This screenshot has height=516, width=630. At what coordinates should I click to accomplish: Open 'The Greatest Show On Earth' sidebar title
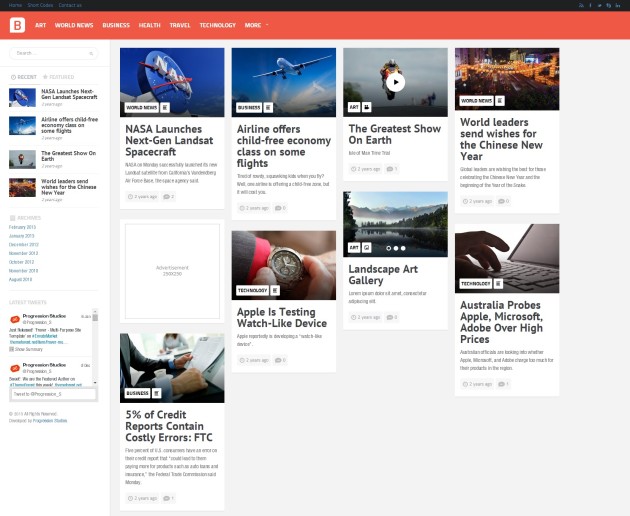pyautogui.click(x=69, y=156)
